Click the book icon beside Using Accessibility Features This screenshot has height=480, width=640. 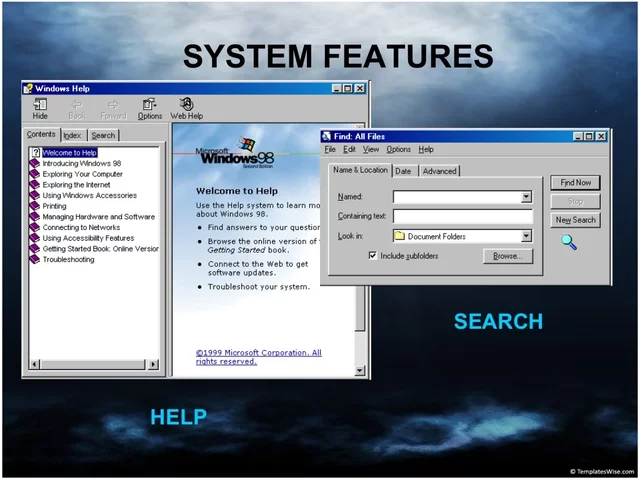click(x=35, y=238)
